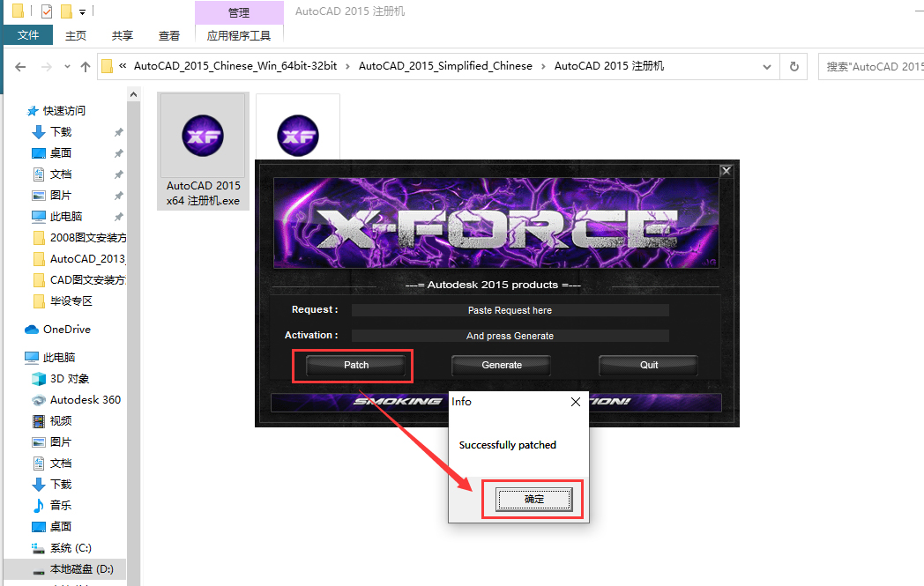Click AutoCAD_2015_Chinese_Win_64bit-32bit breadcrumb
This screenshot has height=586, width=924.
pos(235,66)
